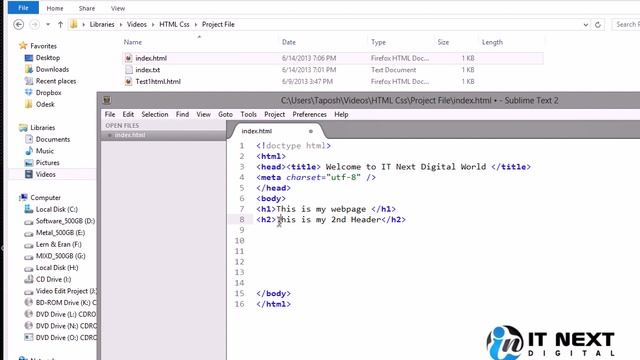Select the index.txt file icon

click(129, 70)
